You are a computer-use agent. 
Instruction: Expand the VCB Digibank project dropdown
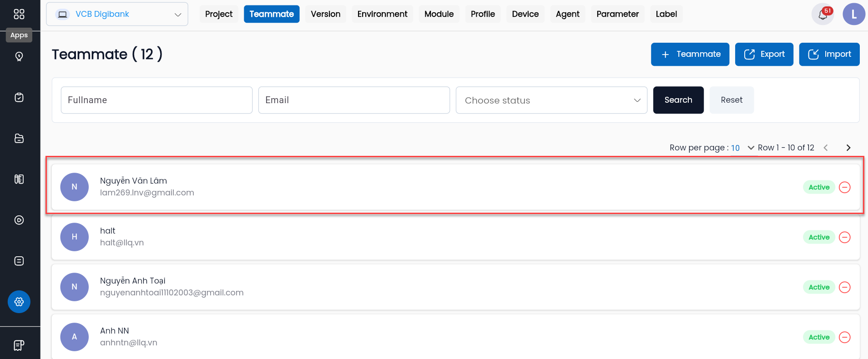tap(117, 14)
